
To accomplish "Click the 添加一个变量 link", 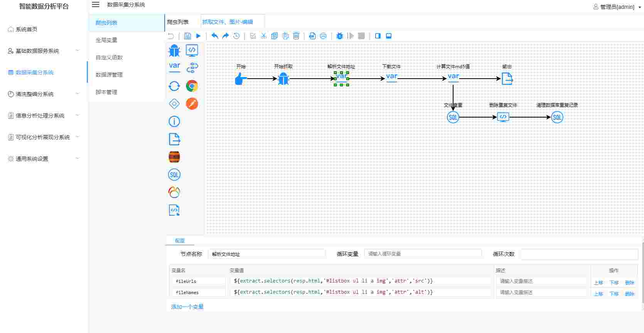I will click(x=187, y=307).
